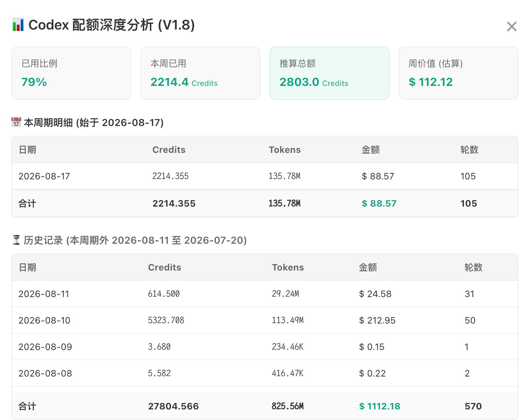
Task: Click 合计 label in current period table
Action: click(27, 204)
